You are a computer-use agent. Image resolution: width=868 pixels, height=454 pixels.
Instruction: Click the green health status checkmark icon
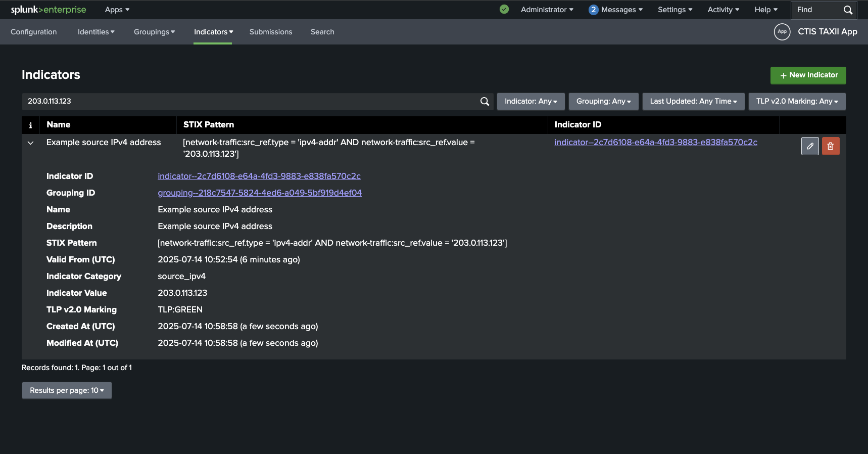[x=504, y=9]
